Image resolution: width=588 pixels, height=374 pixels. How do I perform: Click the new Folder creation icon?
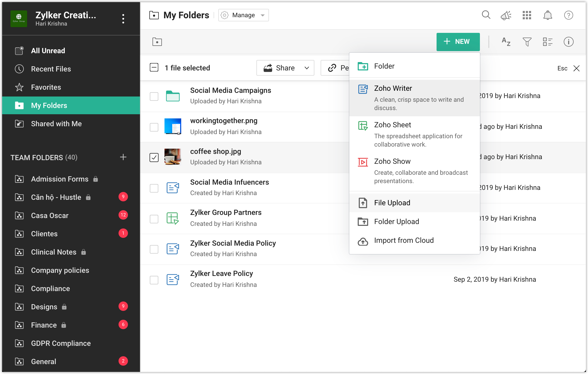click(363, 66)
